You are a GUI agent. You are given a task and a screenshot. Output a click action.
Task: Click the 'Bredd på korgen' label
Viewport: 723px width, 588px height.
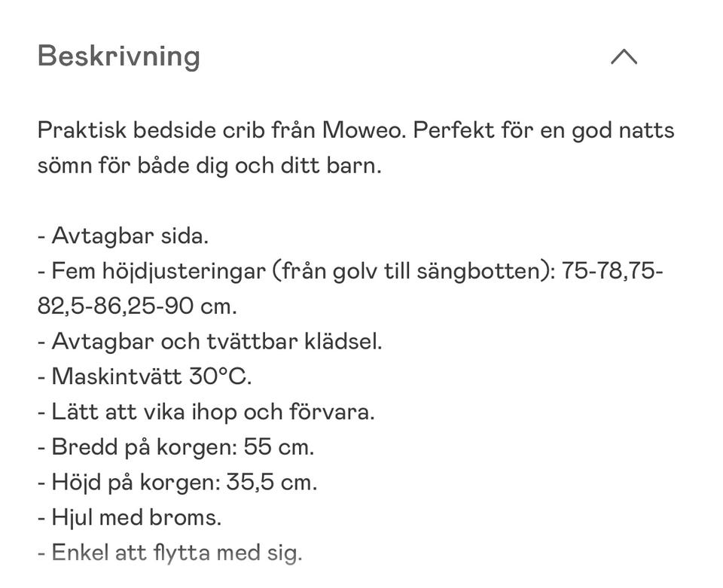coord(143,447)
